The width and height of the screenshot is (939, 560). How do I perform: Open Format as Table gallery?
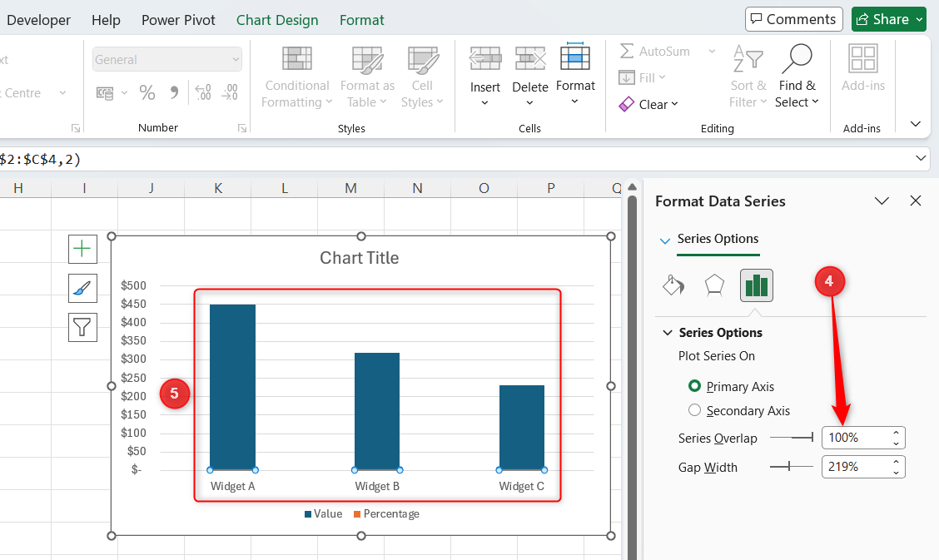367,77
